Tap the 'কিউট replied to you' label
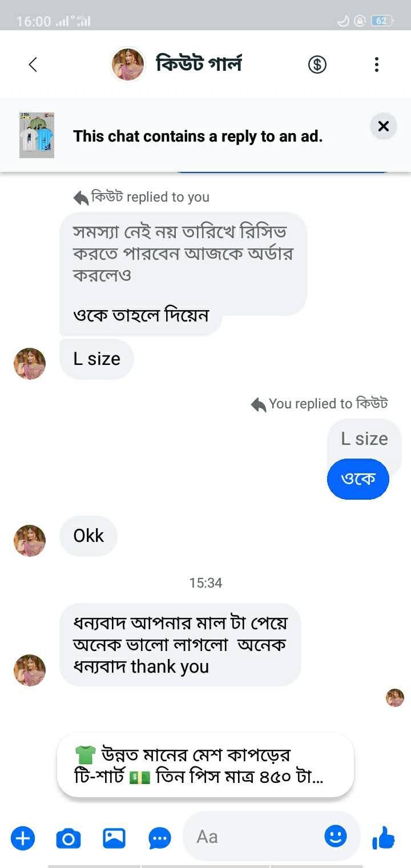 [142, 198]
